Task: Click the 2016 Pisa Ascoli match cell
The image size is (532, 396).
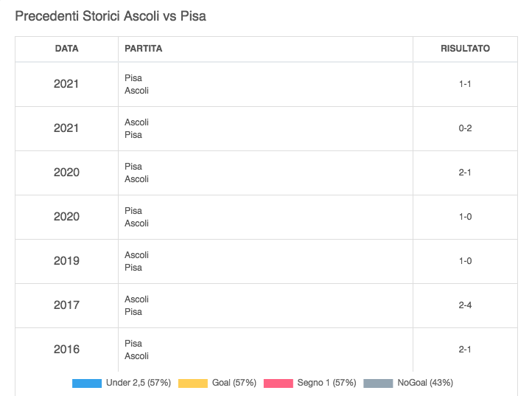Action: tap(137, 350)
